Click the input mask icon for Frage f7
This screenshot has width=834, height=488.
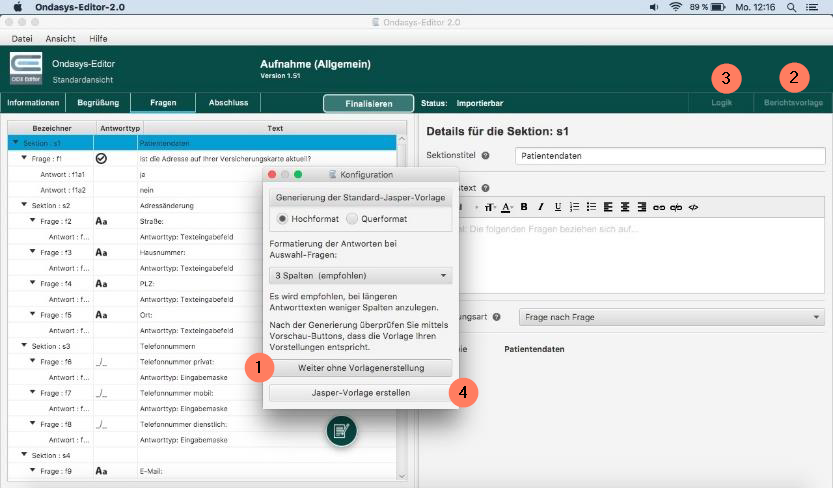tap(101, 393)
